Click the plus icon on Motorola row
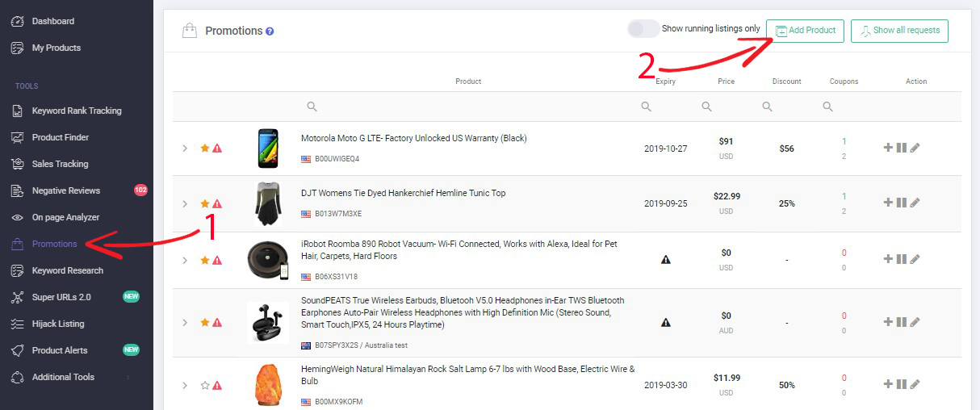This screenshot has height=410, width=980. tap(888, 148)
